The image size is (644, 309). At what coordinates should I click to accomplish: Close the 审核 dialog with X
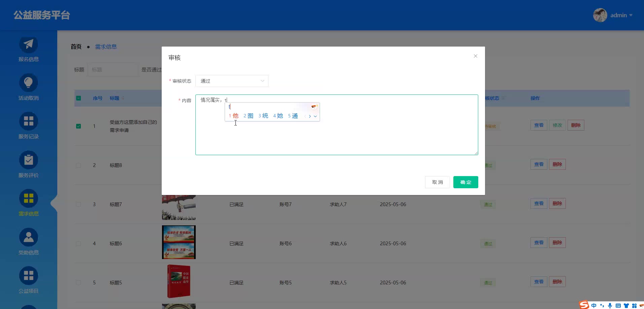coord(475,56)
